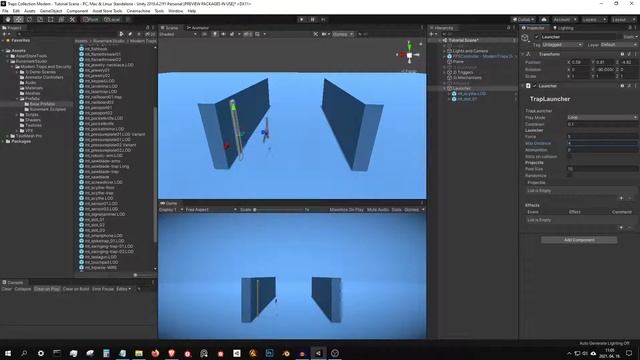This screenshot has height=360, width=640.
Task: Toggle Local handle rotation button
Action: (x=112, y=20)
